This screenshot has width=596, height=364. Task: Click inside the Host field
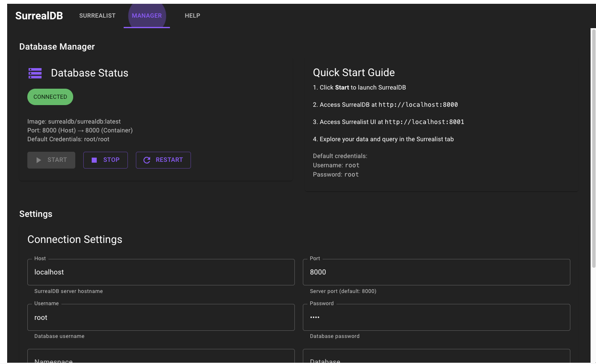(161, 272)
